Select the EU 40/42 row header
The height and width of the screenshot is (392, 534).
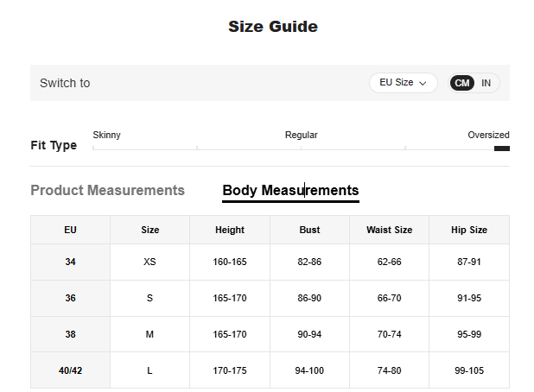point(70,370)
